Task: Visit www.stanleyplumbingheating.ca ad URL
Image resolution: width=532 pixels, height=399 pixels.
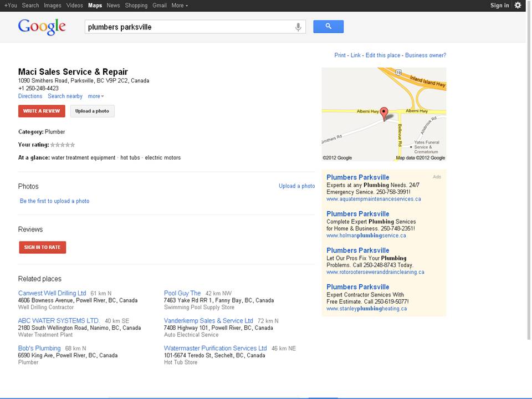Action: (366, 309)
